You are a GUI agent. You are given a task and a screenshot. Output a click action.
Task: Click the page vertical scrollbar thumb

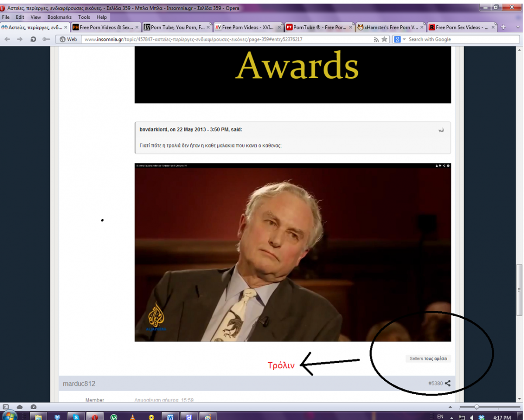point(519,290)
